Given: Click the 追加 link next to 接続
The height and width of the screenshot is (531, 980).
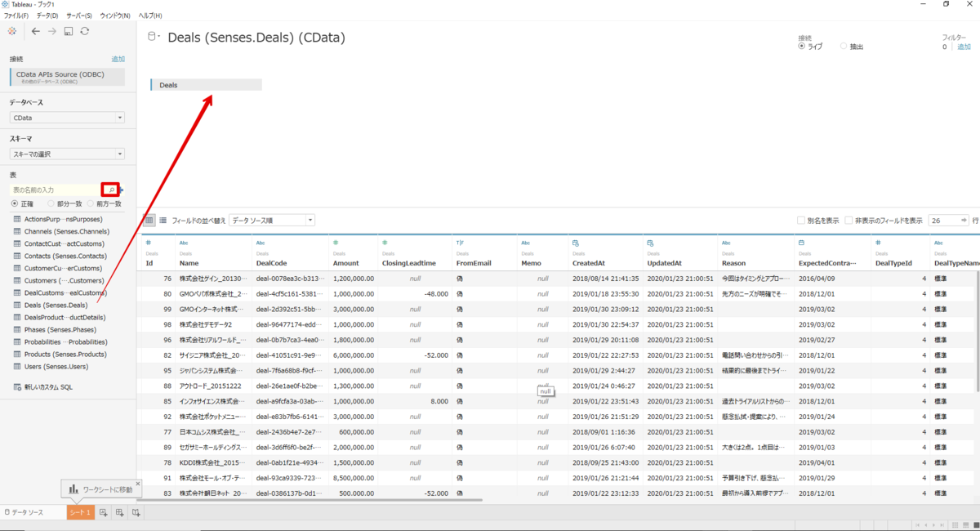Looking at the screenshot, I should click(118, 59).
